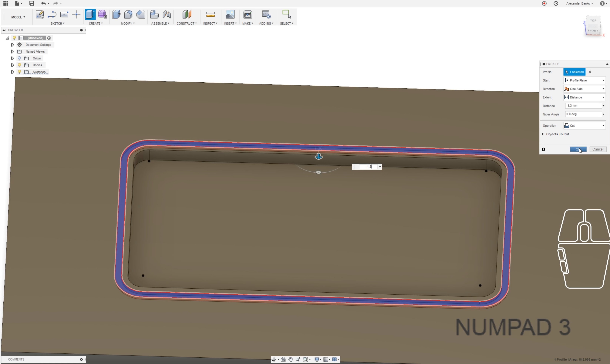Open the MODIFY menu

point(128,24)
